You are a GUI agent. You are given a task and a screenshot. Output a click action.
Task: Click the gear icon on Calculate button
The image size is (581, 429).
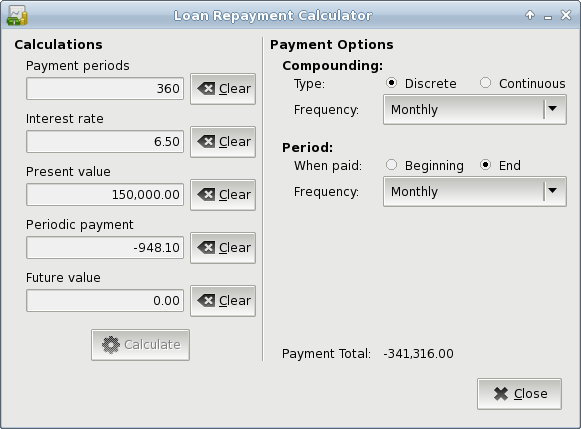tap(111, 345)
